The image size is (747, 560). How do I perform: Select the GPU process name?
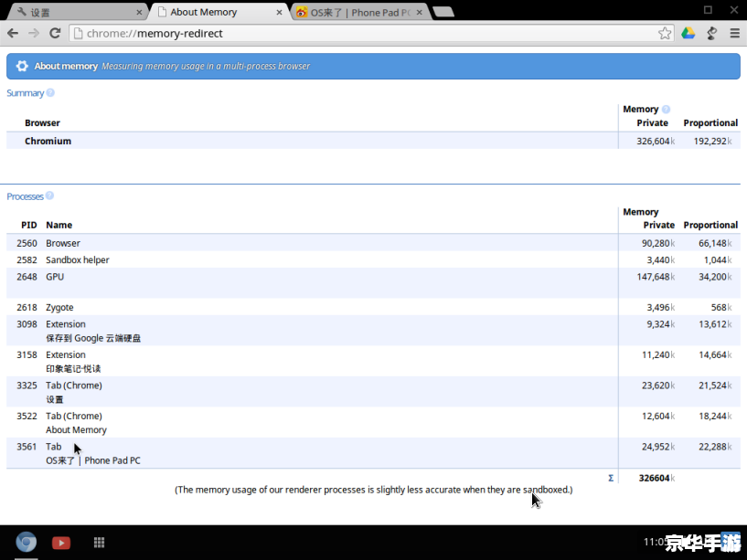click(55, 277)
